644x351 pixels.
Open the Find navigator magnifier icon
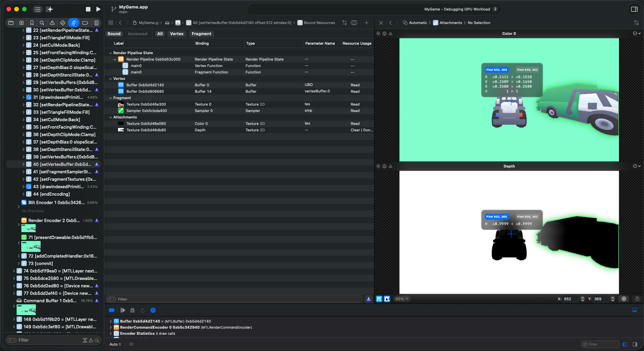(42, 23)
